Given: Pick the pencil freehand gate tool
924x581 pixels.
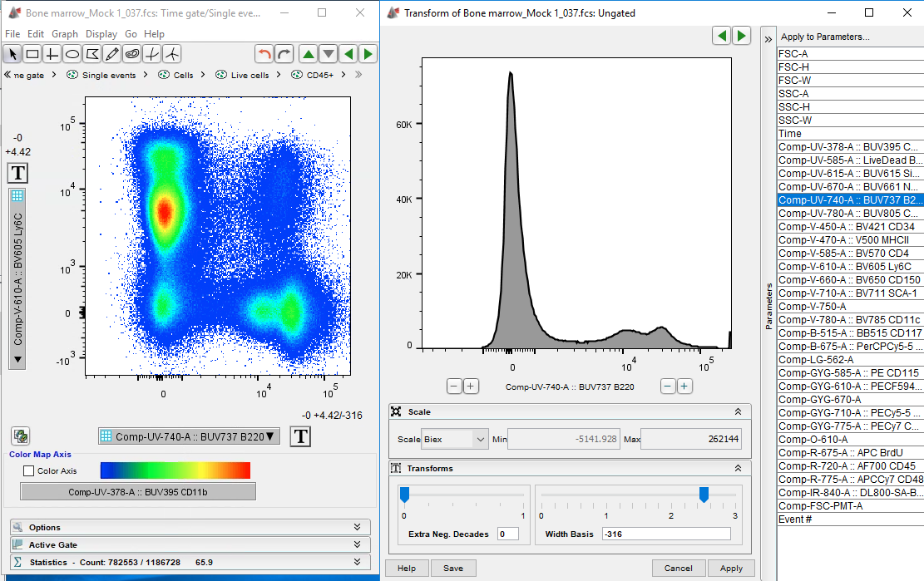Looking at the screenshot, I should click(x=112, y=54).
